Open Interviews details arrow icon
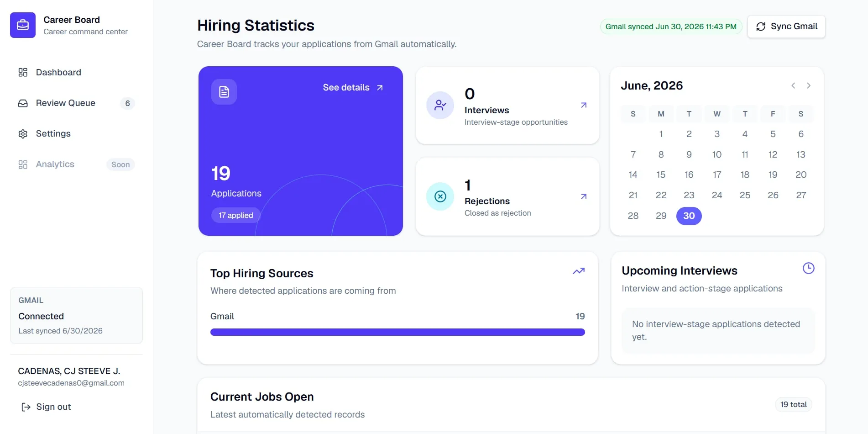 coord(584,105)
